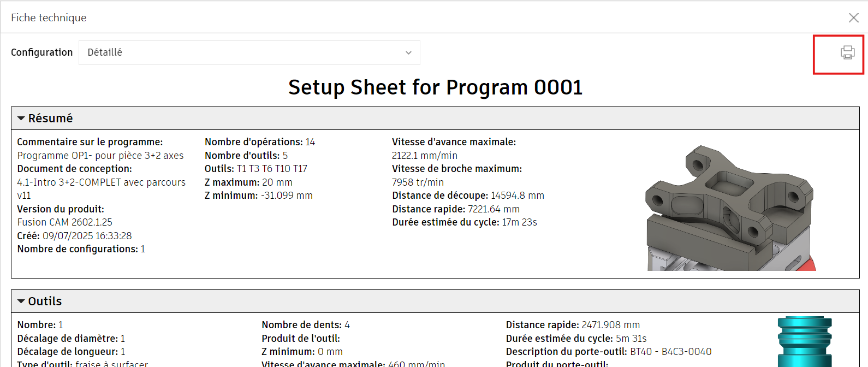Click the estimated cycle time 17m 23s
Viewport: 868px width, 367px height.
point(519,222)
